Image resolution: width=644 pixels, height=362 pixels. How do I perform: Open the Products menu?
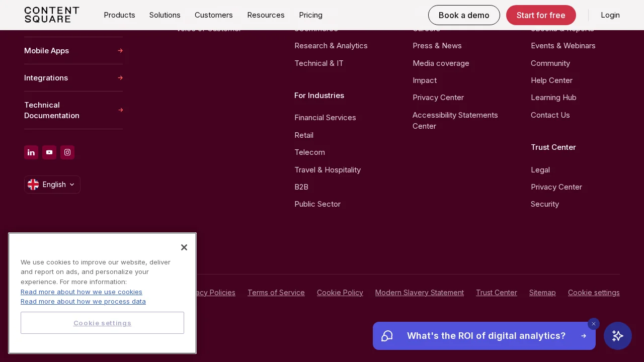tap(119, 15)
